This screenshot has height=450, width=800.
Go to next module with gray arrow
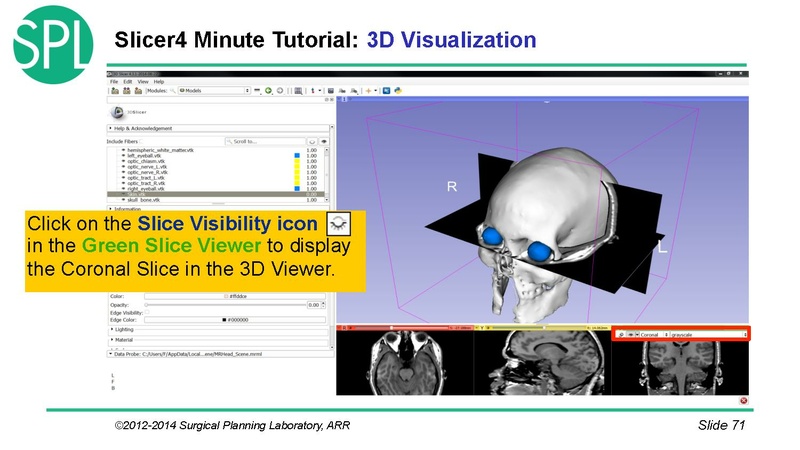pos(280,91)
